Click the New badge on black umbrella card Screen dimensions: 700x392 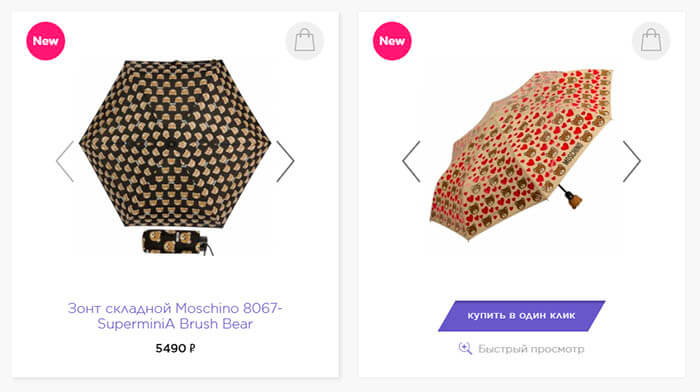[x=46, y=41]
